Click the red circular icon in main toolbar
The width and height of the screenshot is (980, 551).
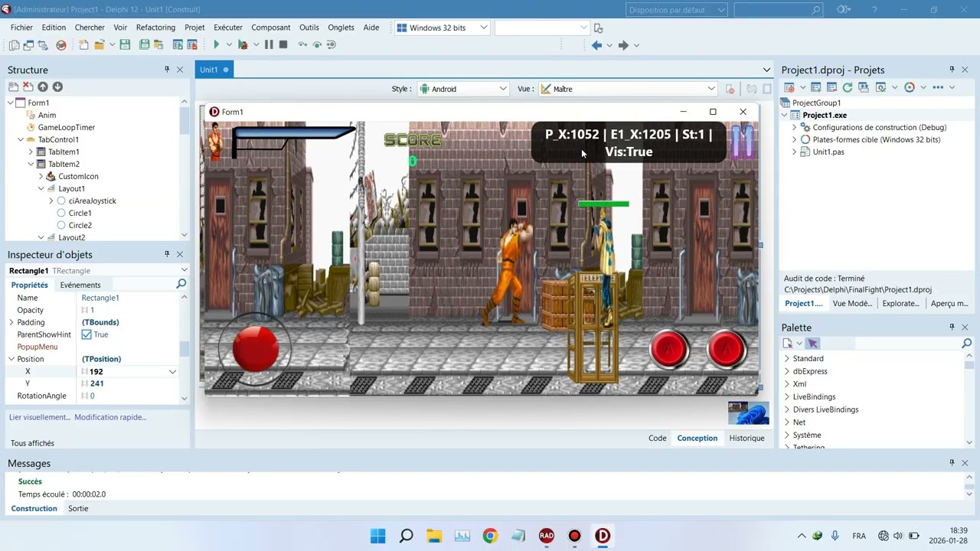pos(61,44)
